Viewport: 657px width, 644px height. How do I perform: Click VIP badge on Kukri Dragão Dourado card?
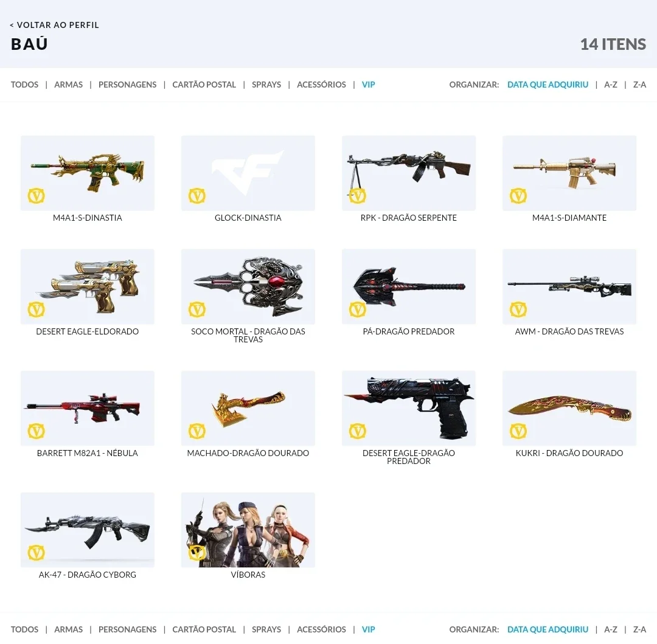pos(518,431)
